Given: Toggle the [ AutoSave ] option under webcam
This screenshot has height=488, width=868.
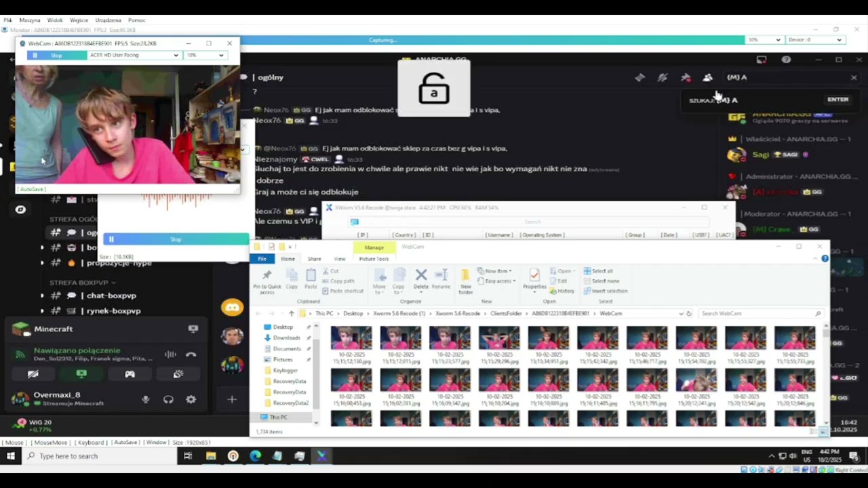Looking at the screenshot, I should pos(32,189).
